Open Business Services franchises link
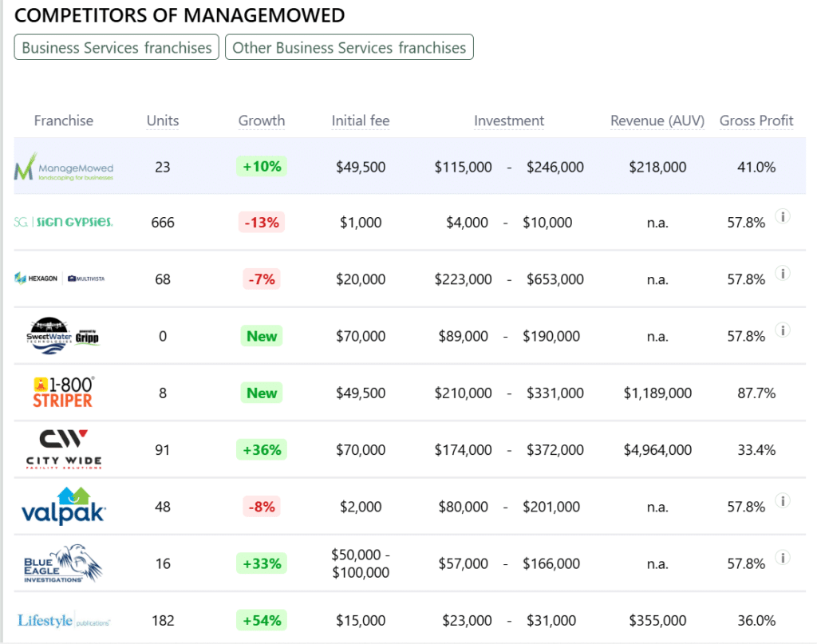Screen dimensions: 817x644 tap(116, 47)
